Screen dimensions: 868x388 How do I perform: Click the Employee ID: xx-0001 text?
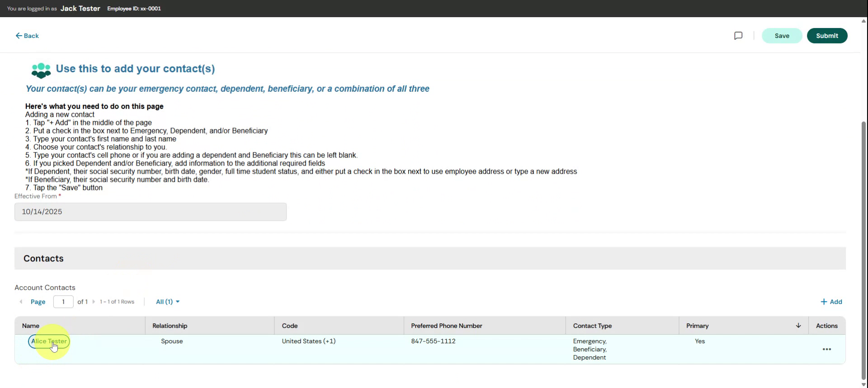click(x=134, y=9)
